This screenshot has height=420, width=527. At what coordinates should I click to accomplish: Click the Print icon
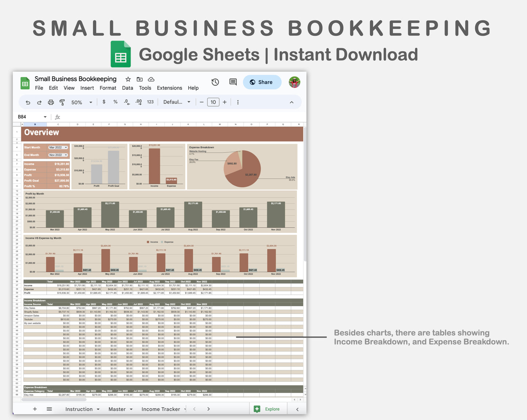(x=51, y=102)
